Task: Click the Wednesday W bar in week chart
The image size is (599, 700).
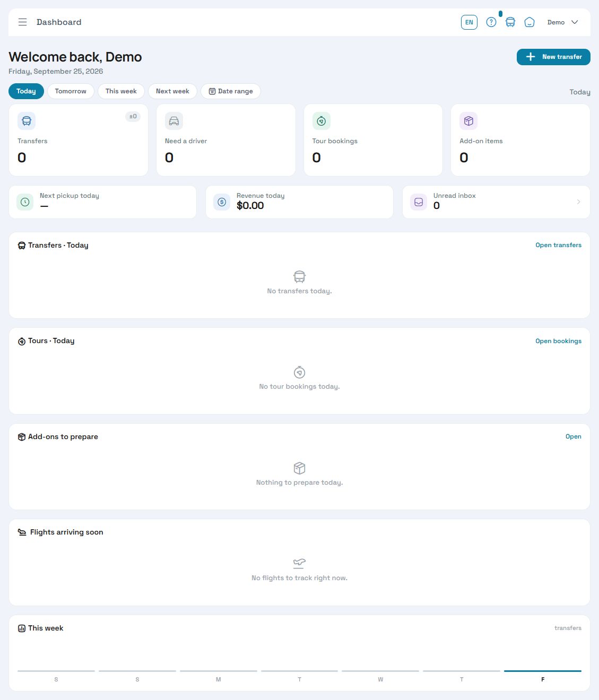Action: click(x=380, y=671)
